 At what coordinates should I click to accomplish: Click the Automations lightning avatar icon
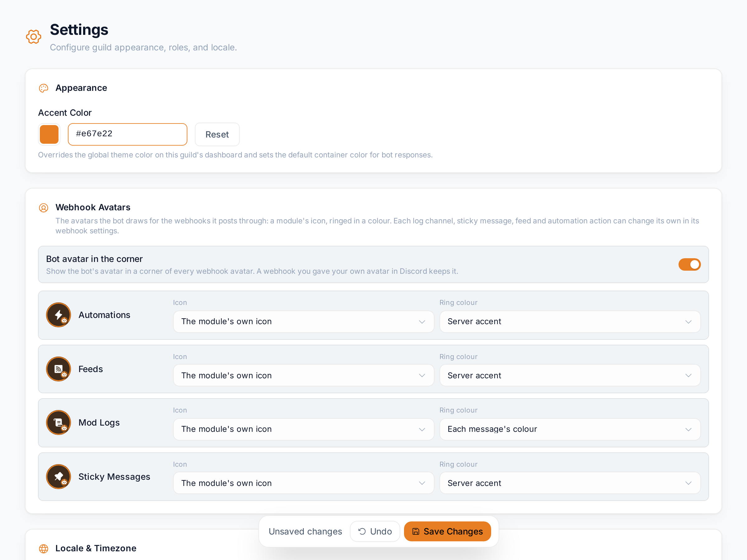click(59, 315)
